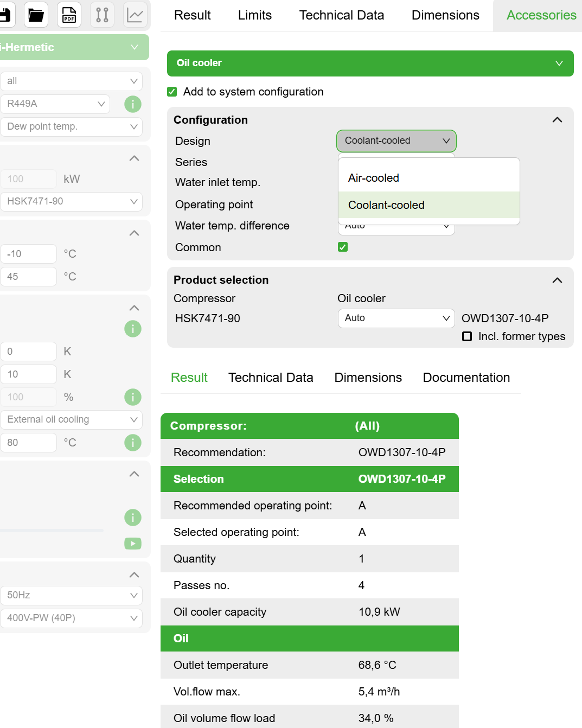Uncheck Add to system configuration
Viewport: 582px width, 728px height.
pyautogui.click(x=172, y=92)
